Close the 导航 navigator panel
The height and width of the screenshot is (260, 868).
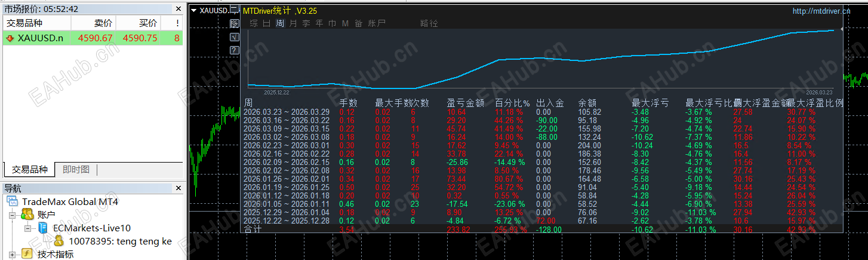point(178,188)
